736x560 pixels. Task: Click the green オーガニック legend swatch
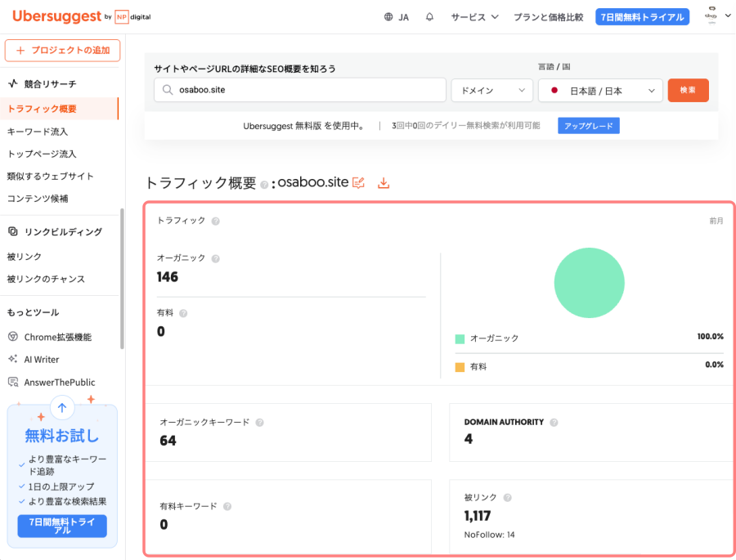(460, 339)
